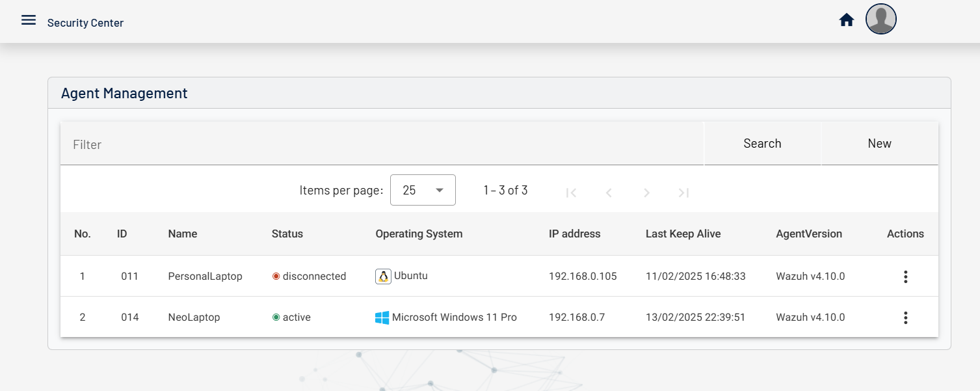Image resolution: width=980 pixels, height=391 pixels.
Task: Go to the first page of results
Action: 571,193
